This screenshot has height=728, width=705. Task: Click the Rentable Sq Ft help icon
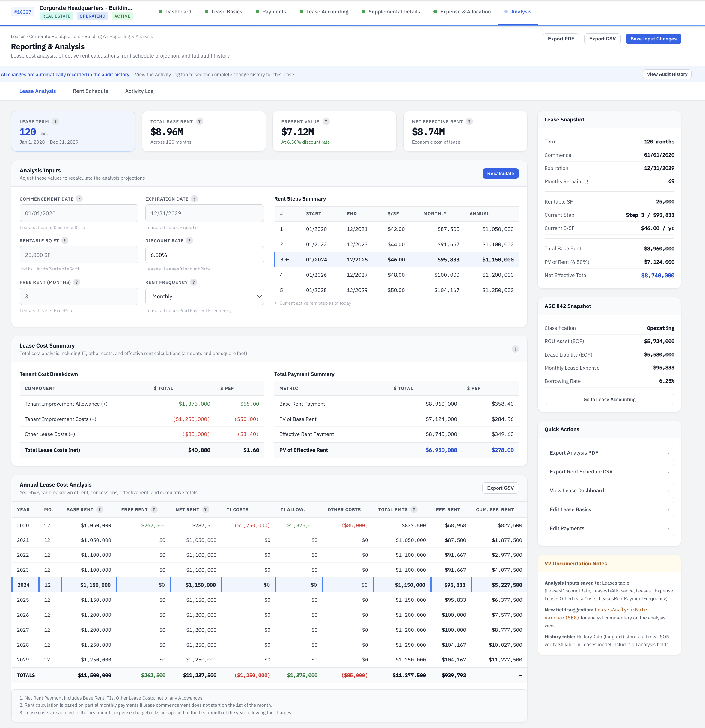tap(65, 241)
